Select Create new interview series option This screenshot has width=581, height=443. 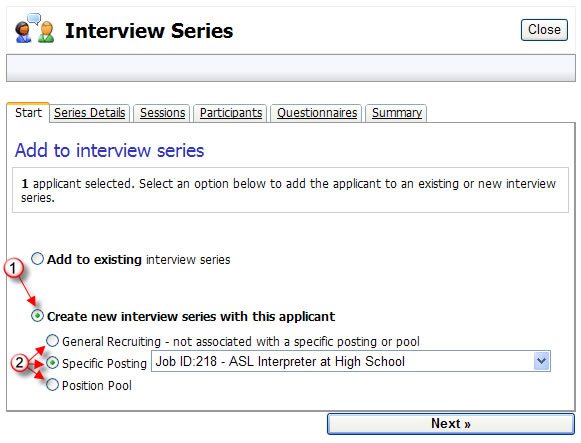point(37,316)
